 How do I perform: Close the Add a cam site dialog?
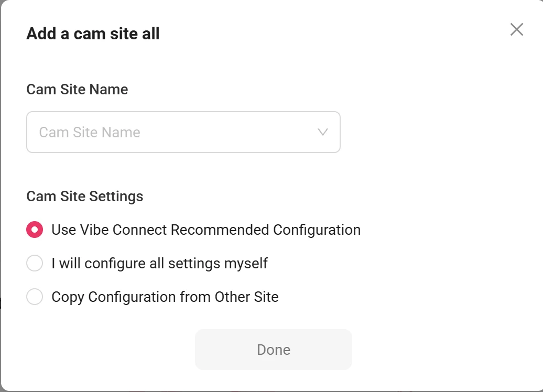(x=516, y=30)
